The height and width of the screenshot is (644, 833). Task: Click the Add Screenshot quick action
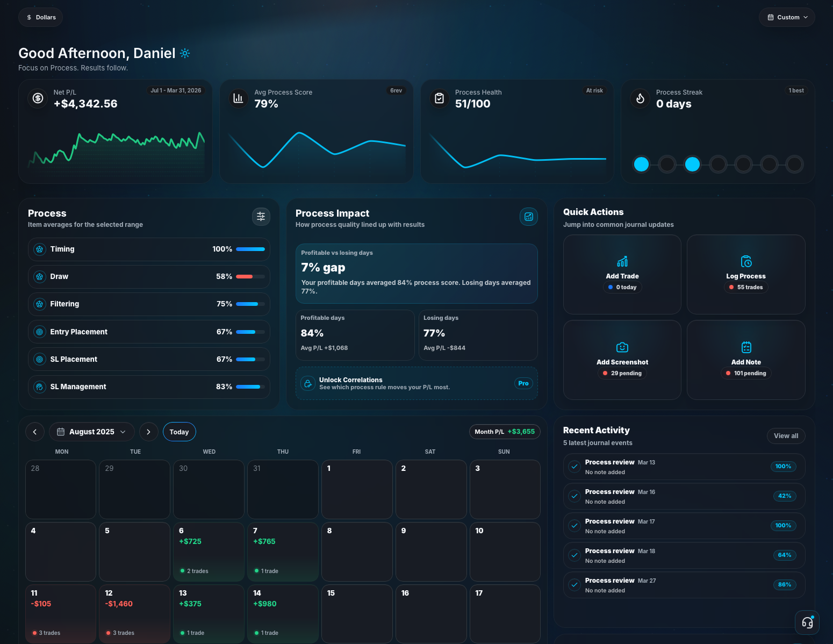coord(622,360)
